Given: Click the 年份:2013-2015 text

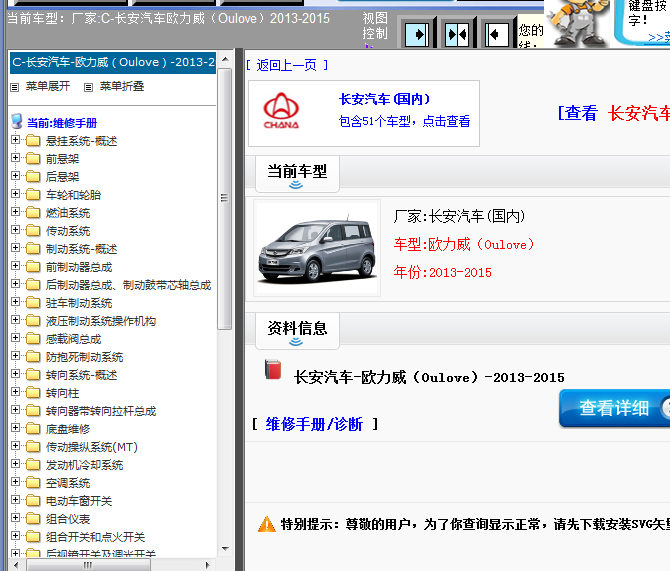Looking at the screenshot, I should tap(443, 272).
